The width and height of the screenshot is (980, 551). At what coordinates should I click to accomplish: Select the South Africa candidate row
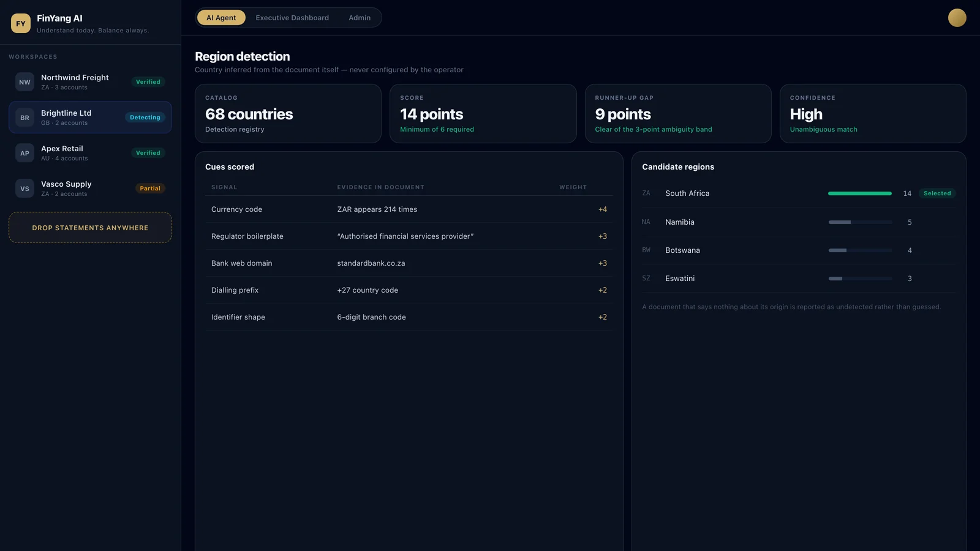[799, 193]
